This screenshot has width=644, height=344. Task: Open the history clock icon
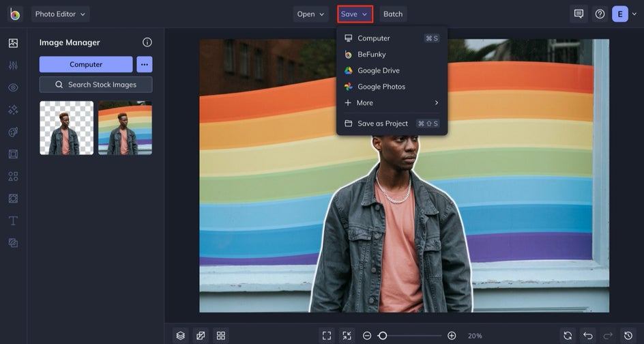click(x=628, y=336)
